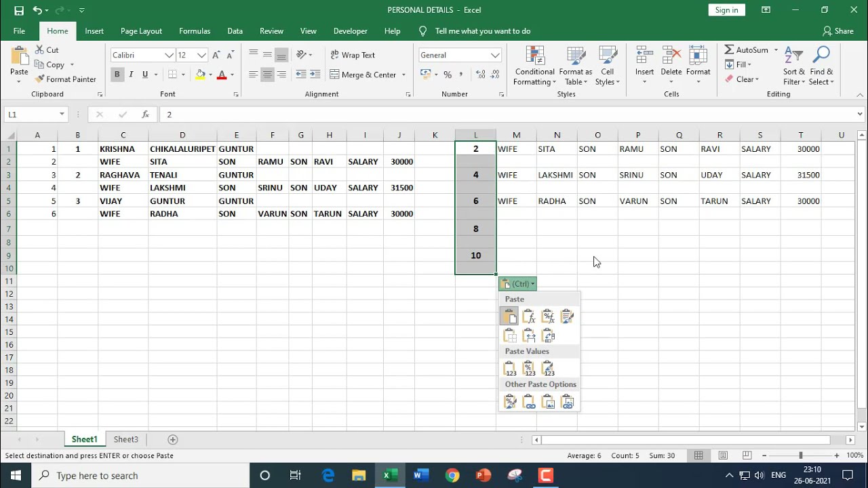
Task: Toggle Italic formatting
Action: 131,75
